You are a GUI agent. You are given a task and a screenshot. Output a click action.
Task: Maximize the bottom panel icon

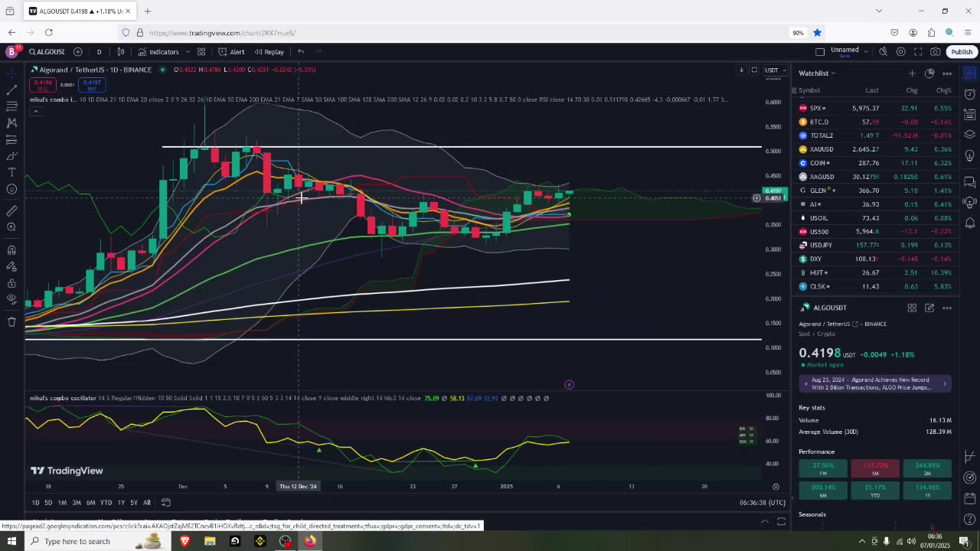point(781,522)
